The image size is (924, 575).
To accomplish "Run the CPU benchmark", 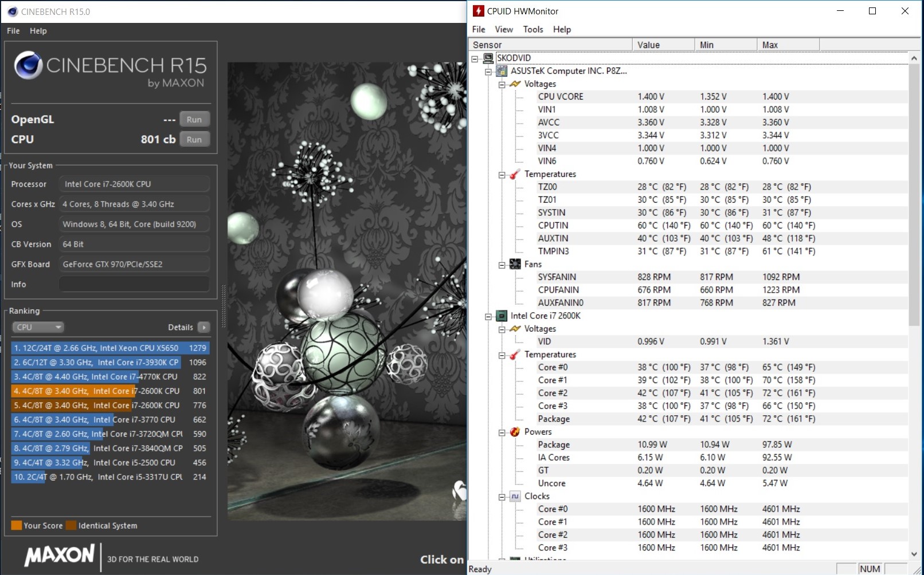I will tap(194, 139).
